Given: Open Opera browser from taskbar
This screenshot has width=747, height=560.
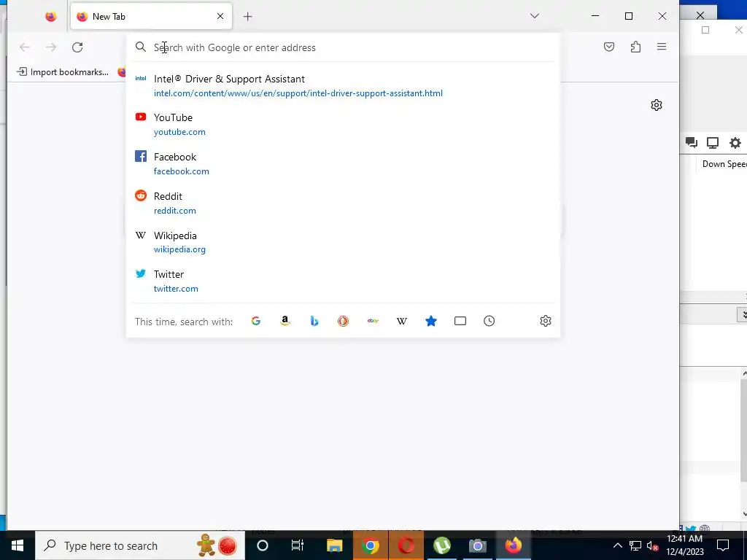Looking at the screenshot, I should pos(406,545).
